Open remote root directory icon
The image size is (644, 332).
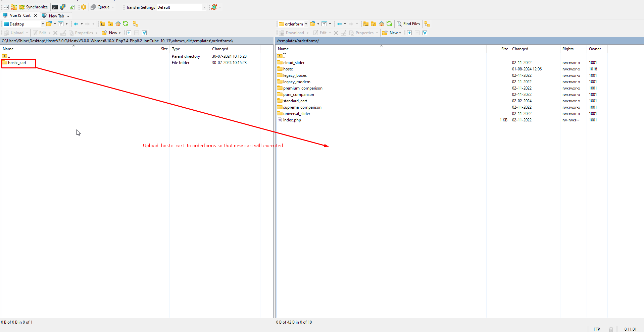point(374,24)
